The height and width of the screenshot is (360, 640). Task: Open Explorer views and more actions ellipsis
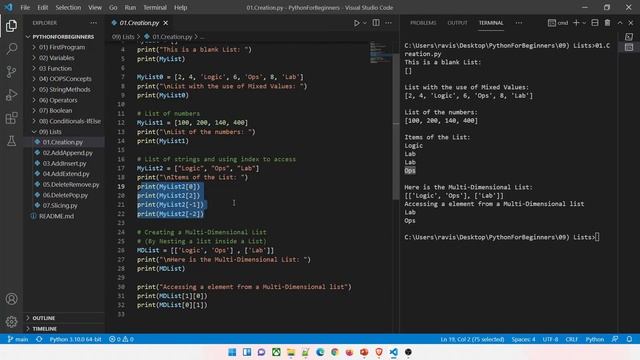93,23
